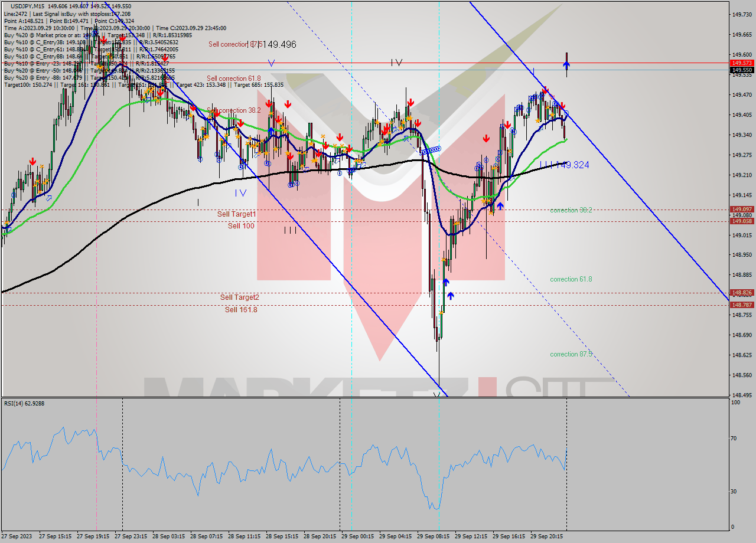Viewport: 756px width, 543px height.
Task: Click the red 148.826 price tag
Action: [x=742, y=293]
